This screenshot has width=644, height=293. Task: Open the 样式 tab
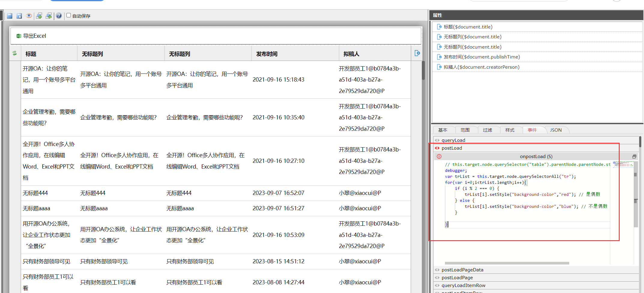[510, 130]
